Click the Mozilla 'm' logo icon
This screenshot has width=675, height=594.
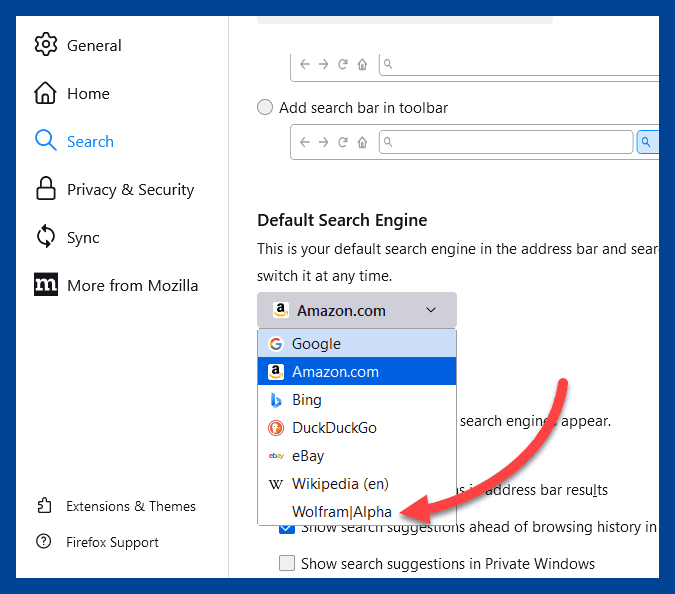coord(46,284)
